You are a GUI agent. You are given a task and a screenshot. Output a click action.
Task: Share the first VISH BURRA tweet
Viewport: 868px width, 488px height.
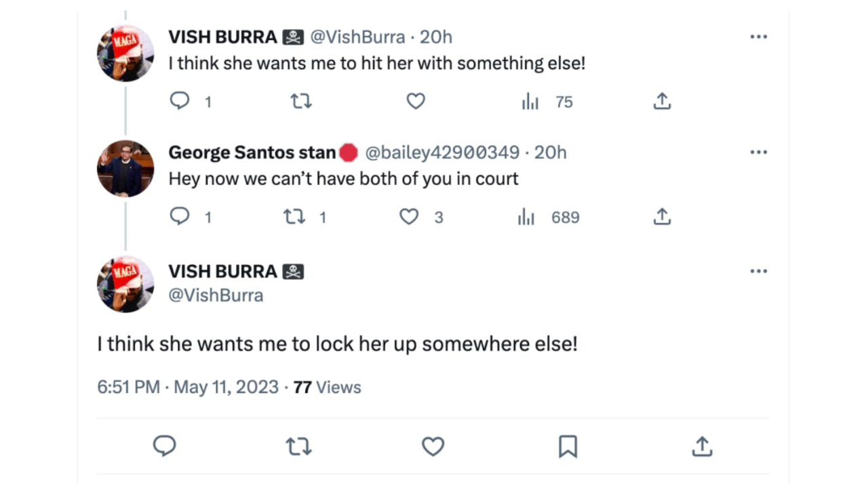coord(662,102)
